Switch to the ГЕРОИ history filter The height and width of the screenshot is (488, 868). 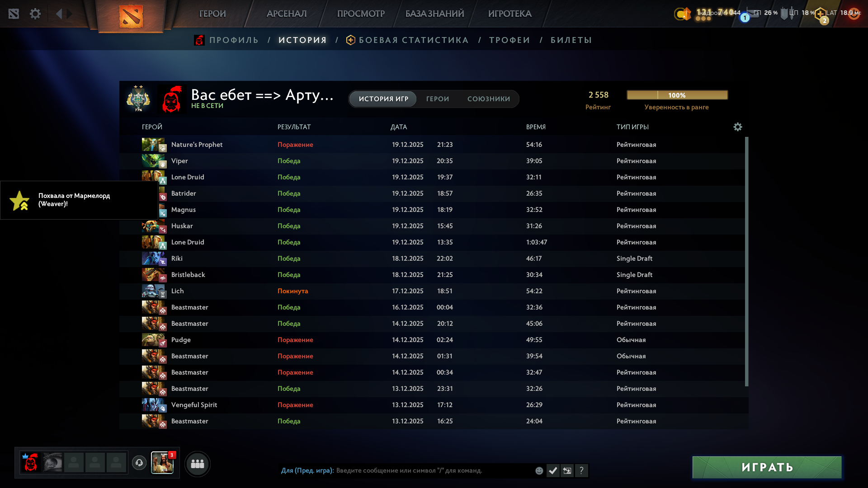click(437, 99)
